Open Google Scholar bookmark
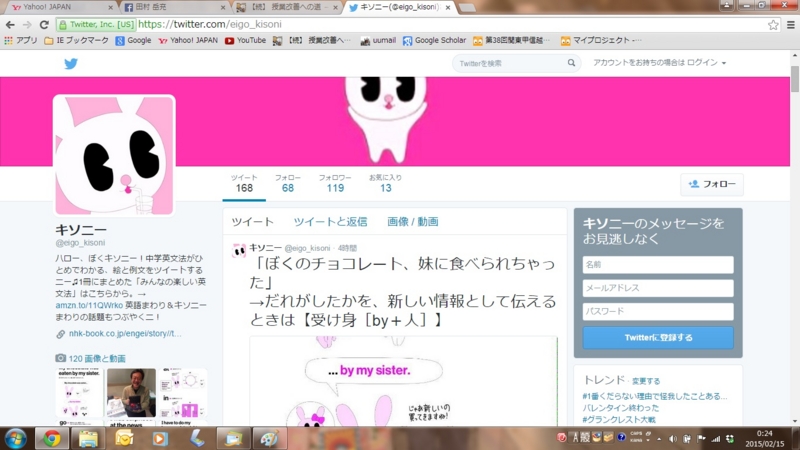Screen dimensions: 800x450 434,40
